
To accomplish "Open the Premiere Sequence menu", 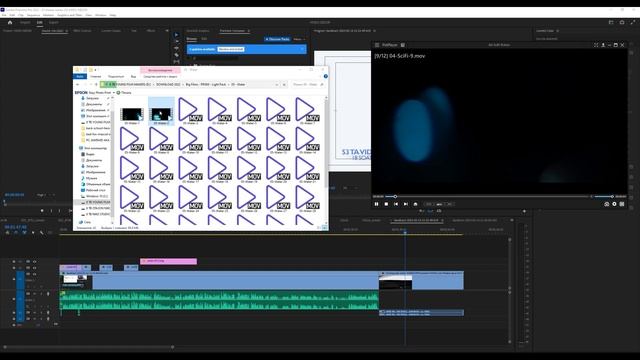I will pos(33,15).
